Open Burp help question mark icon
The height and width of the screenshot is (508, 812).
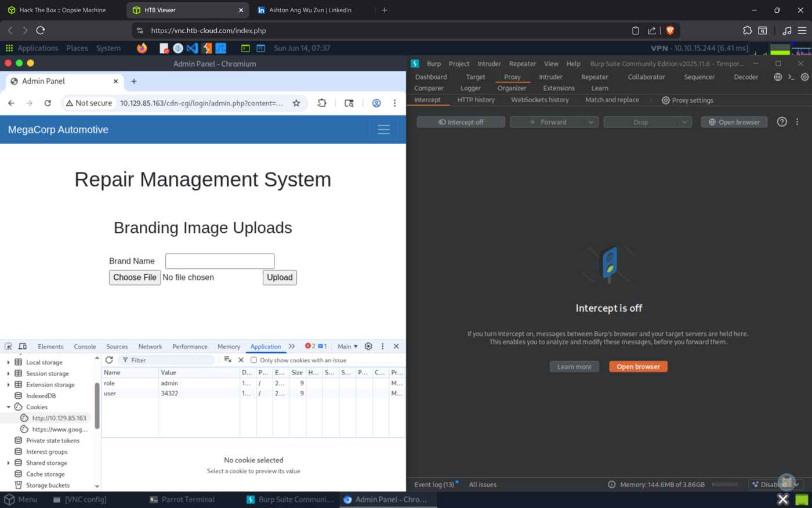point(782,122)
